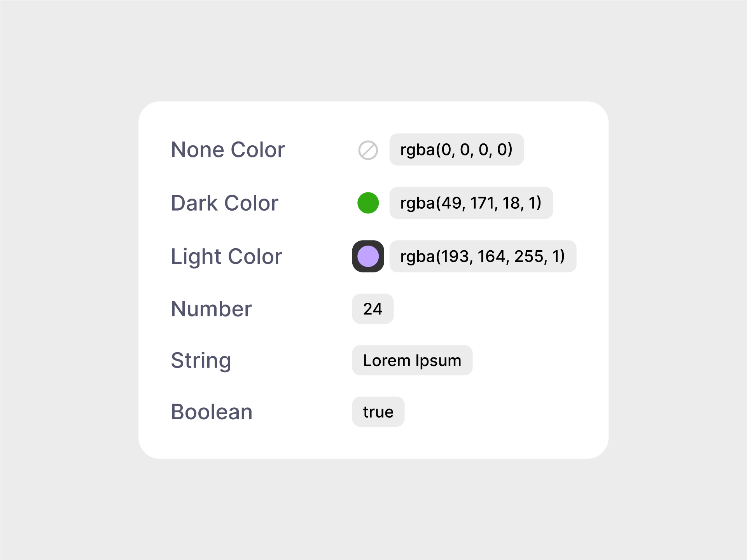
Task: Click the Boolean label
Action: tap(212, 412)
